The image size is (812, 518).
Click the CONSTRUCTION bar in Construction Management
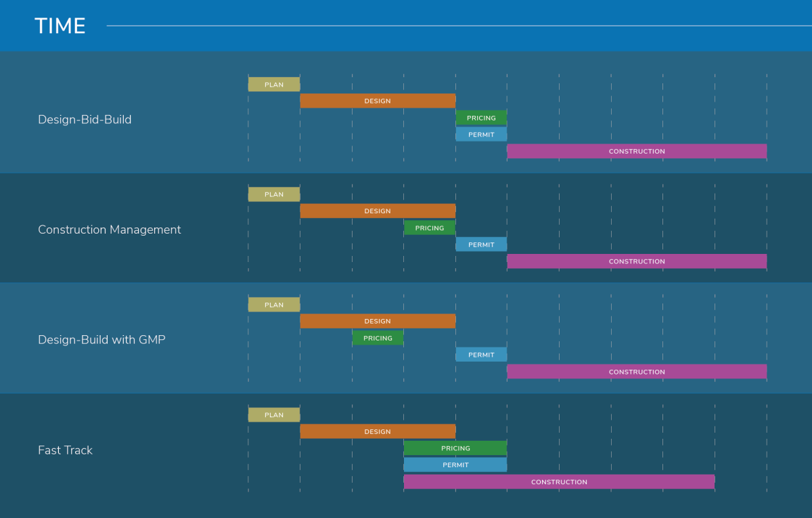click(x=637, y=261)
